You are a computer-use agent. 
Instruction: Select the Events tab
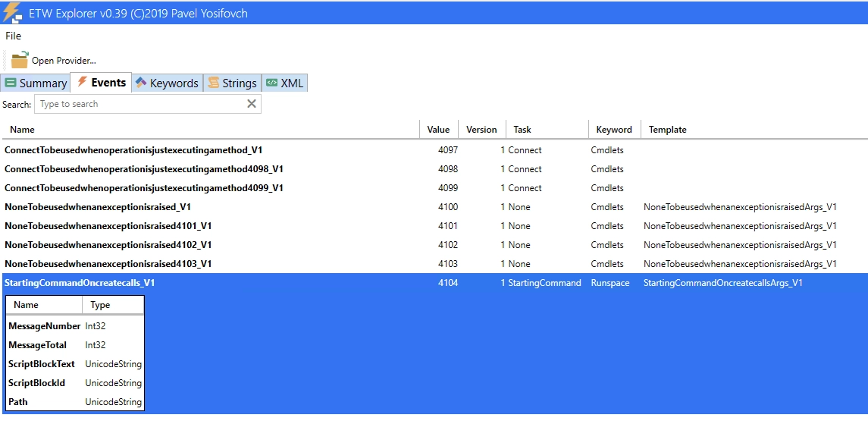[x=101, y=83]
